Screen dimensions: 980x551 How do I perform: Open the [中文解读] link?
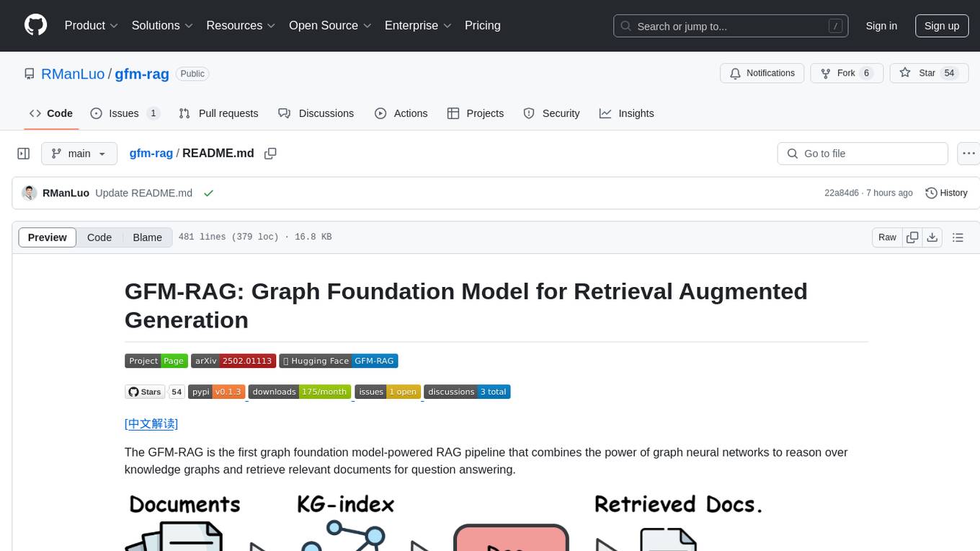pos(151,423)
